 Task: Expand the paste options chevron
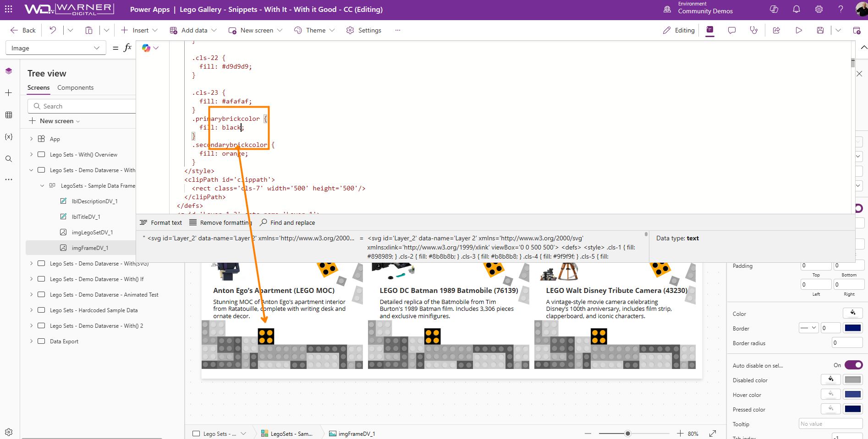[x=106, y=30]
